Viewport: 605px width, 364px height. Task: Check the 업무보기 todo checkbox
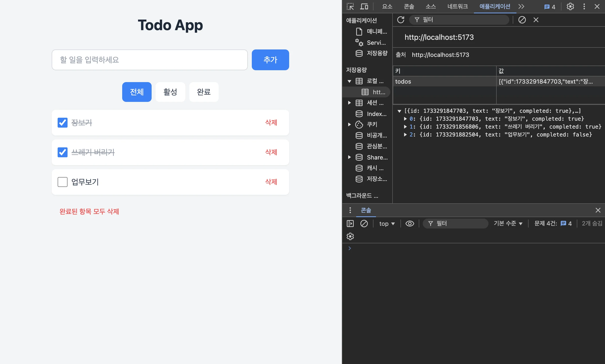coord(63,182)
